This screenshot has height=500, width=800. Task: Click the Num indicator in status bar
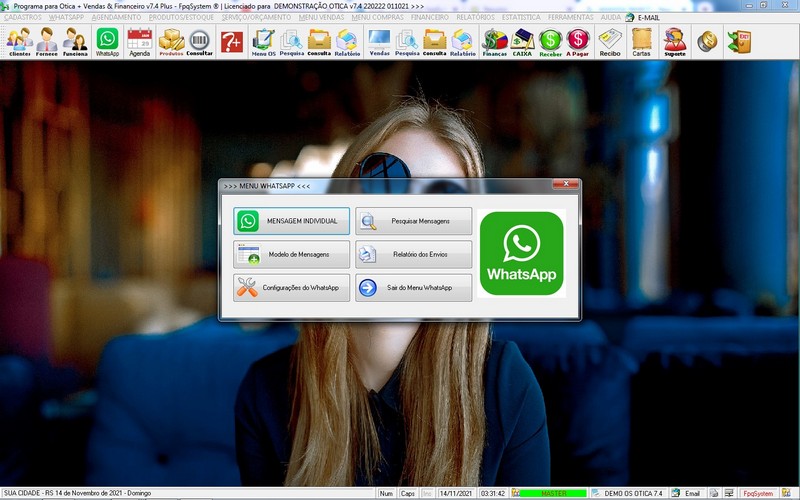coord(386,493)
